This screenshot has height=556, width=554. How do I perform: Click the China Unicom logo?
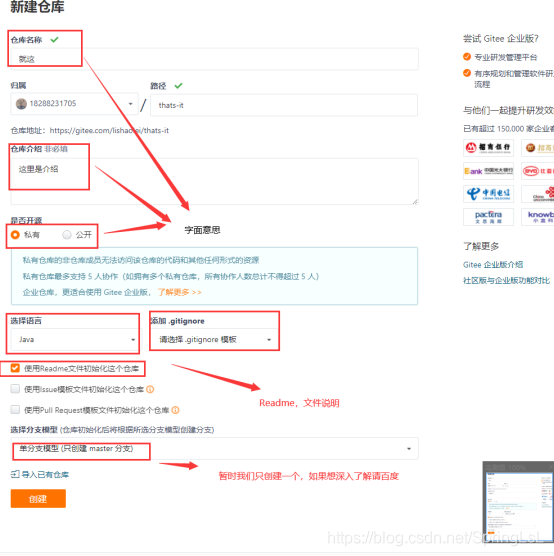pyautogui.click(x=538, y=194)
